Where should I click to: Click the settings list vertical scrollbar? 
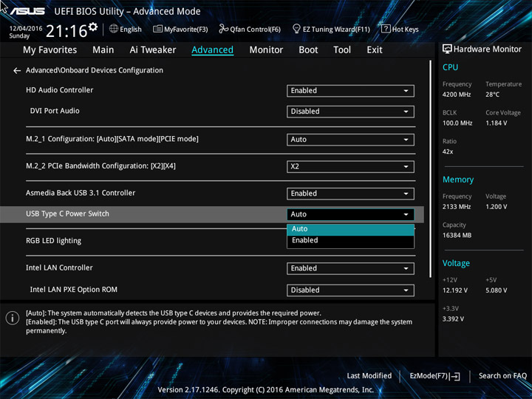coord(431,169)
